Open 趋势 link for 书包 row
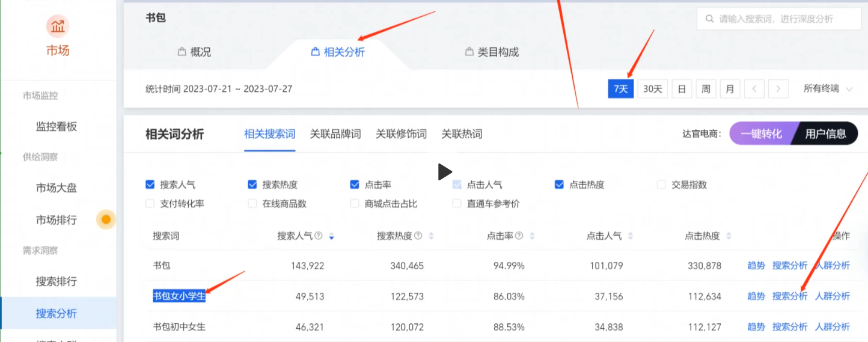The width and height of the screenshot is (868, 342). click(x=756, y=265)
